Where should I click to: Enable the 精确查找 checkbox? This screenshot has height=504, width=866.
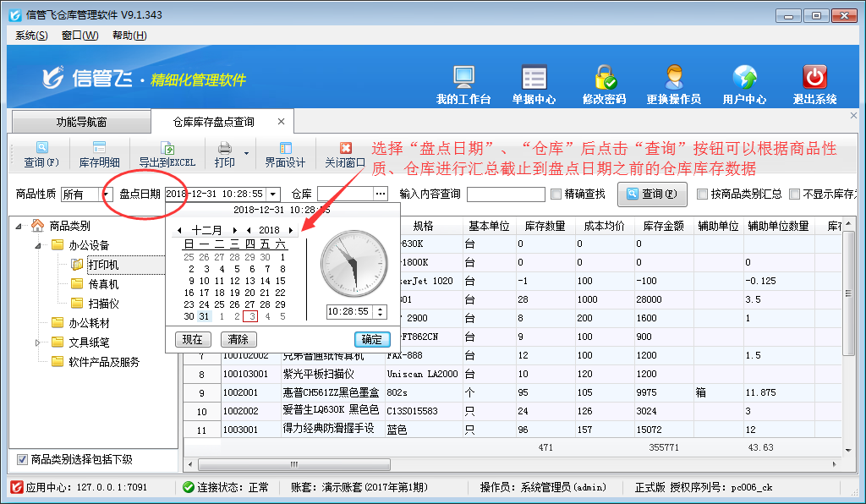pos(556,194)
